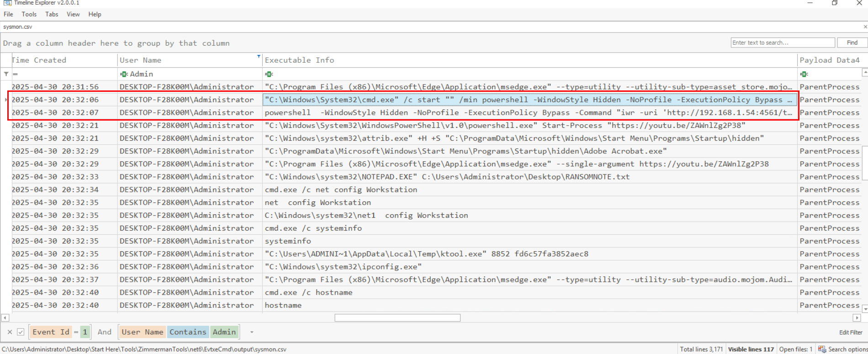
Task: Open the condition icon in Executable Info filter cell
Action: 269,74
